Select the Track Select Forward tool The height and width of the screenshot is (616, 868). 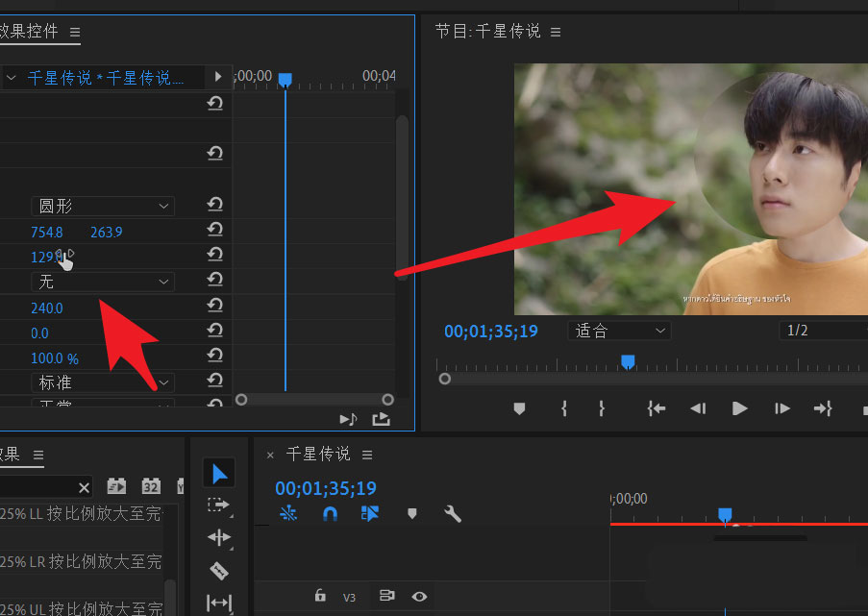tap(219, 505)
